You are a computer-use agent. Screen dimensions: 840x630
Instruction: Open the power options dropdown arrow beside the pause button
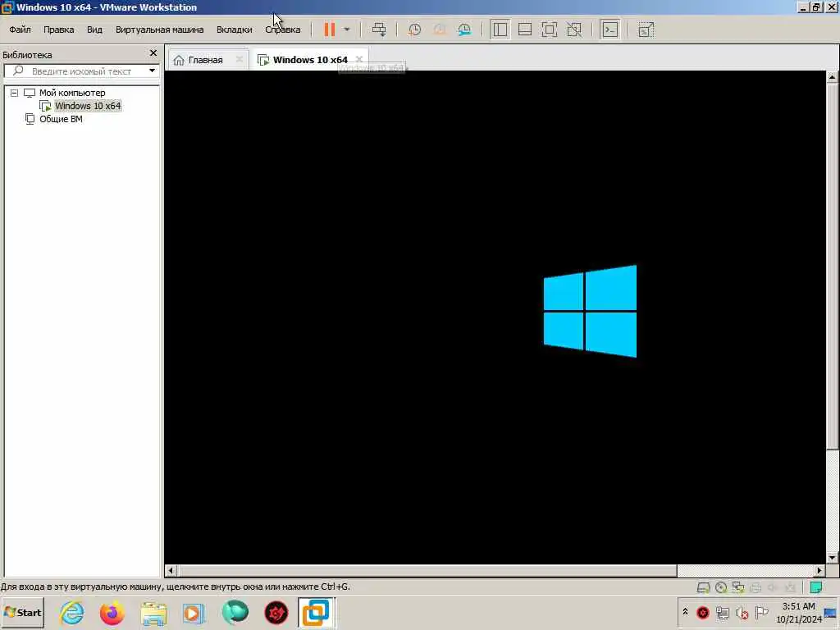pyautogui.click(x=347, y=30)
